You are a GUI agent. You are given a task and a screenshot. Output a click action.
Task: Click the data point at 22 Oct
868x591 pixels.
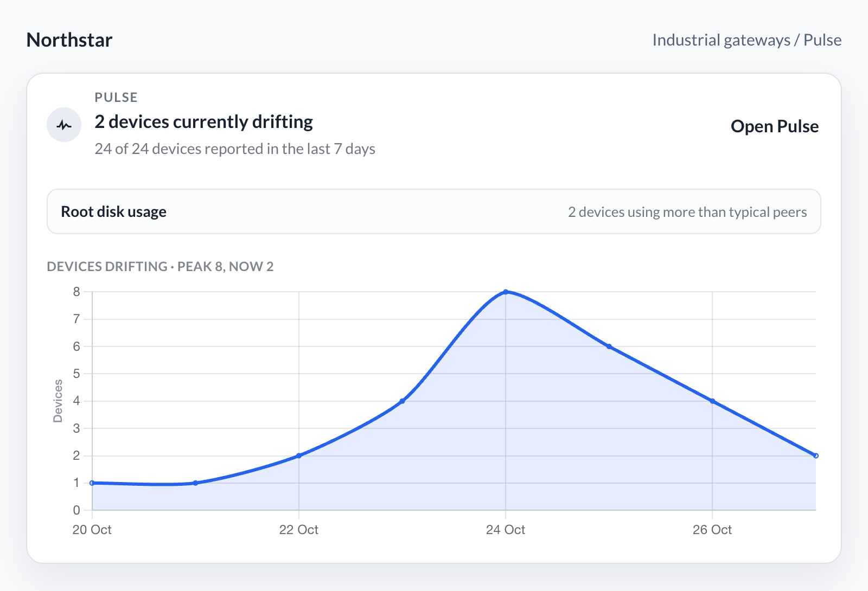299,455
